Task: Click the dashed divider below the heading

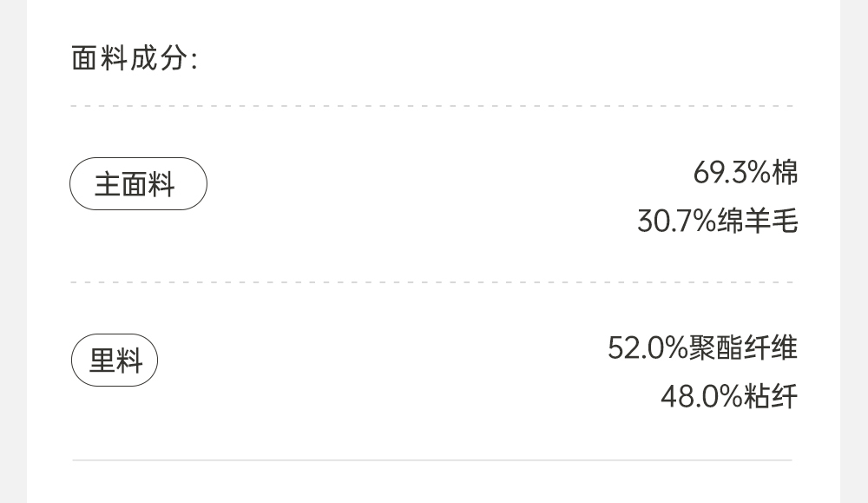Action: [432, 107]
